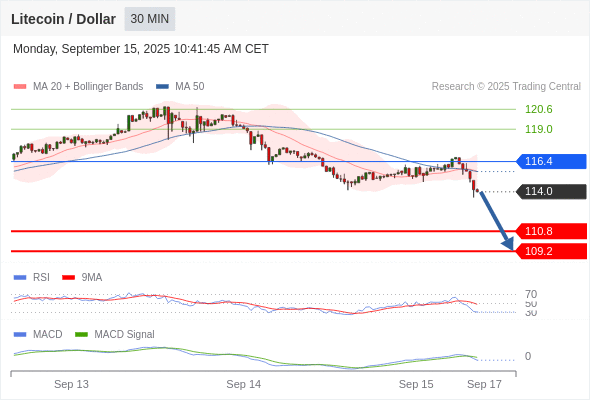Click the 30 MIN timeframe badge

click(150, 19)
